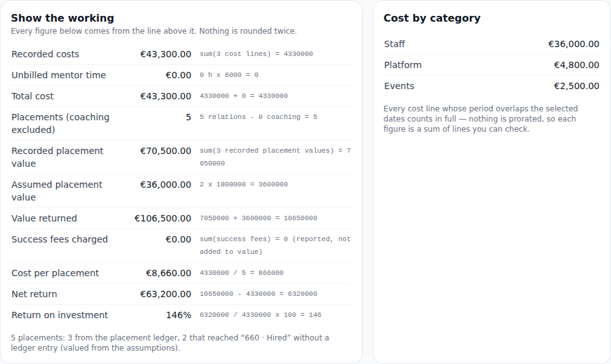Select 'Cost by category' heading
Viewport: 611px width, 364px height.
[432, 18]
